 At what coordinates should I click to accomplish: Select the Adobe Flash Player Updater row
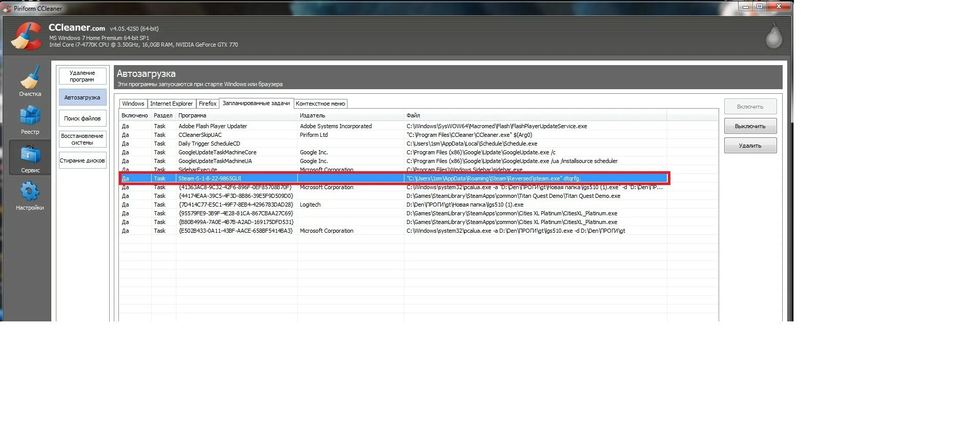(393, 126)
